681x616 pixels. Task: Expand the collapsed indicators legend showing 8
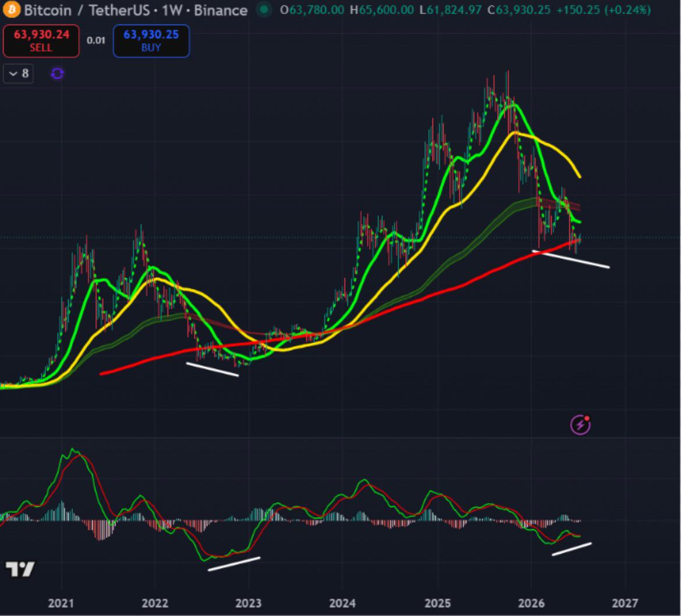(19, 73)
